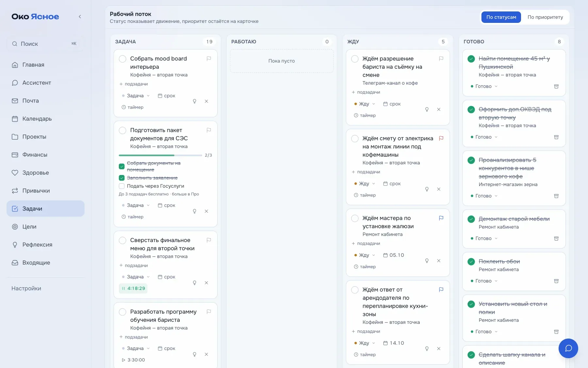Mark 'Ждём мастера по установке жалюзи' complete

tap(355, 218)
